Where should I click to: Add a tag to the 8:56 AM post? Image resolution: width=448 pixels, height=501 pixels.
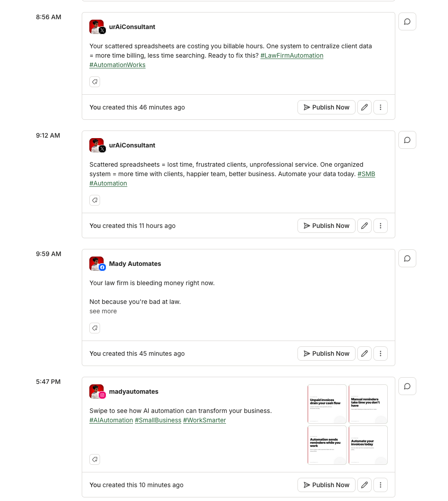(95, 82)
